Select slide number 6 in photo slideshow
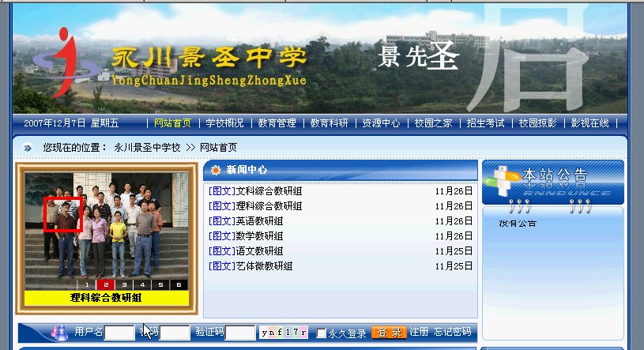 tap(179, 284)
